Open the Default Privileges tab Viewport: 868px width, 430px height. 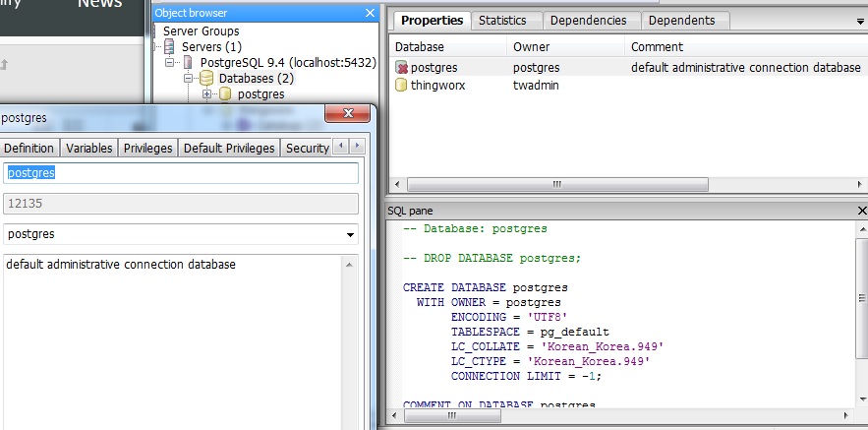coord(229,148)
